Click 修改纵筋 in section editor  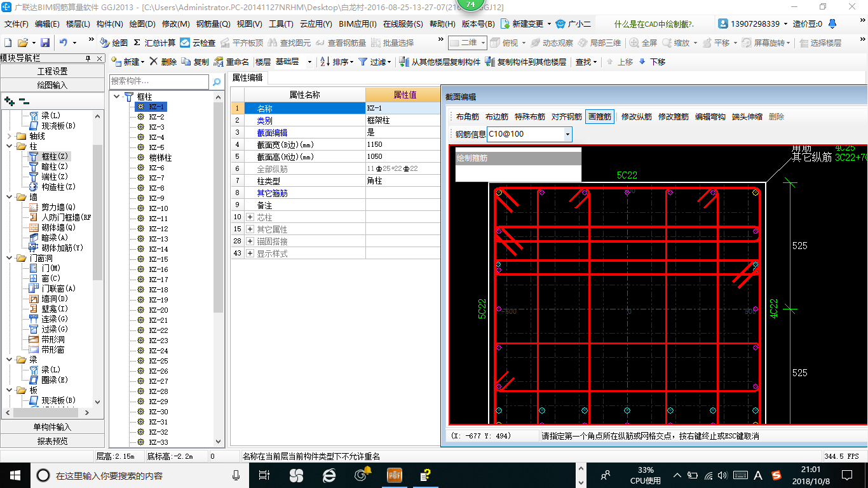(637, 117)
